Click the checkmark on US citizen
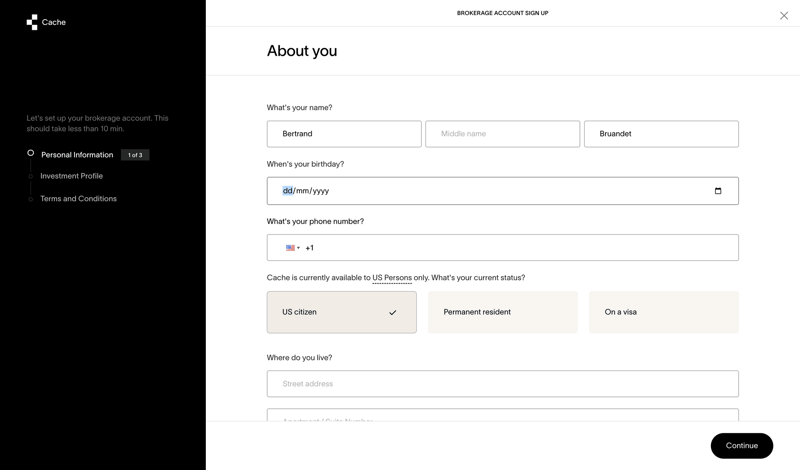Image resolution: width=800 pixels, height=470 pixels. (392, 313)
